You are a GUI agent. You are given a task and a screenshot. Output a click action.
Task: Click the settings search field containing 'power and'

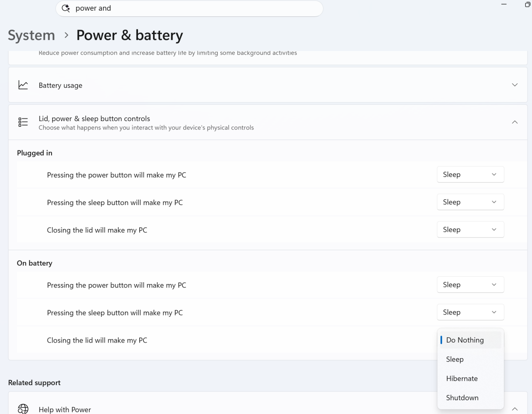click(189, 8)
